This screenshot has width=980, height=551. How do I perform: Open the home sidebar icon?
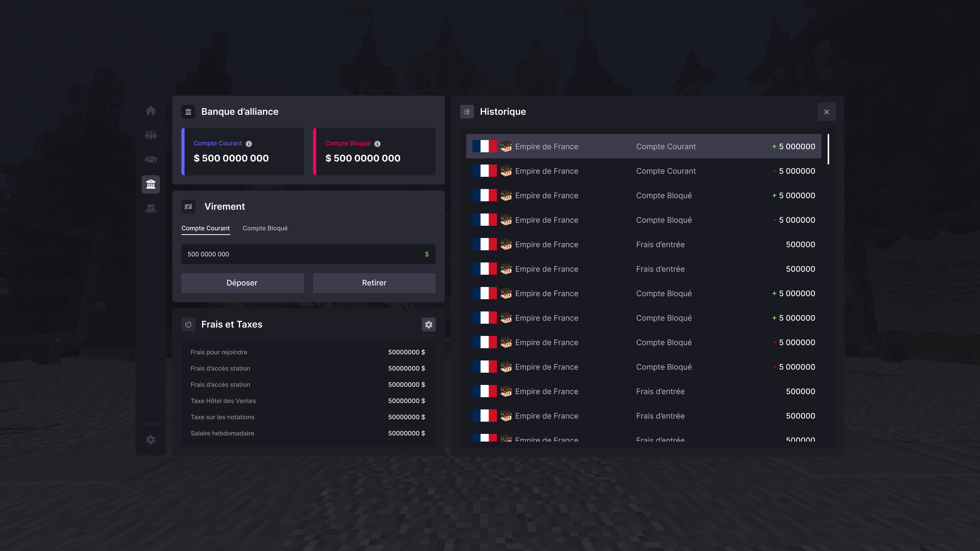pos(150,111)
